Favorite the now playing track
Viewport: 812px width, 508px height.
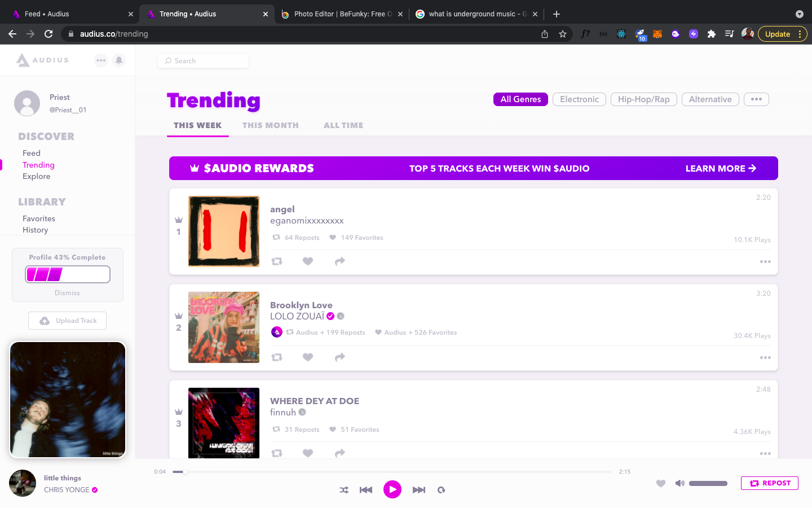(661, 483)
